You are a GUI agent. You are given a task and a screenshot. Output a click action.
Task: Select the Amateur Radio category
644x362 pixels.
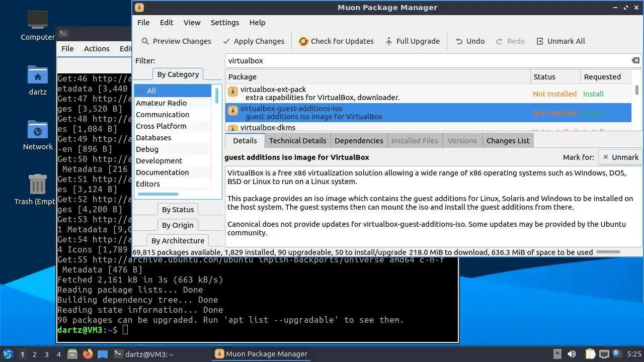(x=174, y=103)
